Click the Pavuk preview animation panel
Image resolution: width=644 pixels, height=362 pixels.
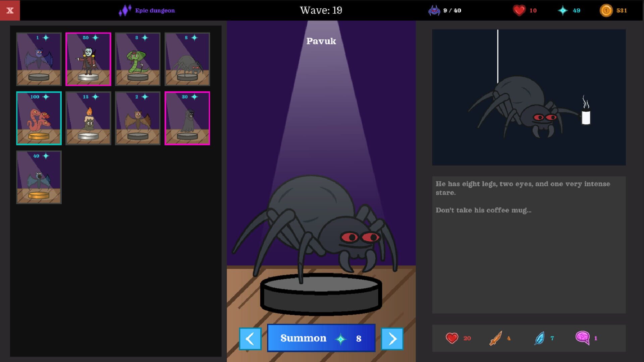pos(529,97)
